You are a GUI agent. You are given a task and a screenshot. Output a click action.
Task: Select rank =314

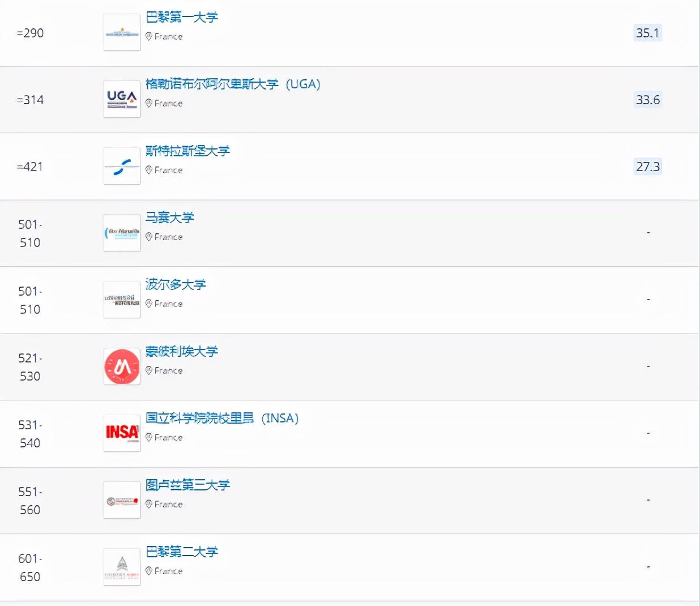pos(30,100)
